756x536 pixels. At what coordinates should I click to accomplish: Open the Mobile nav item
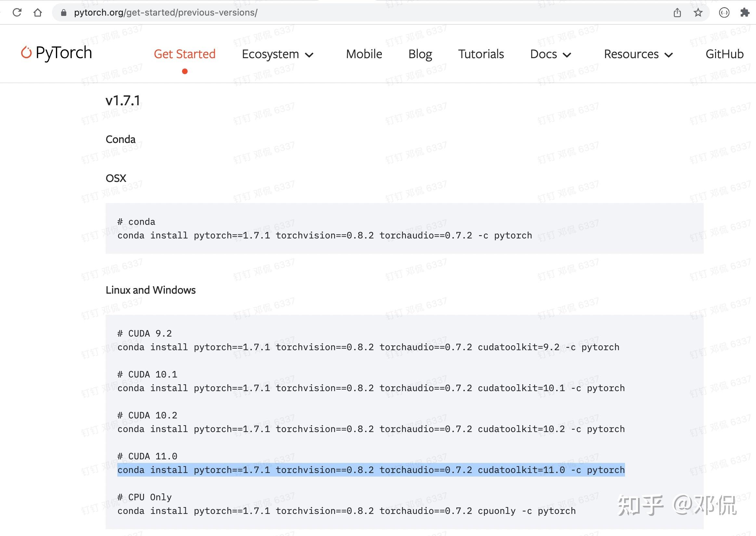pos(364,54)
